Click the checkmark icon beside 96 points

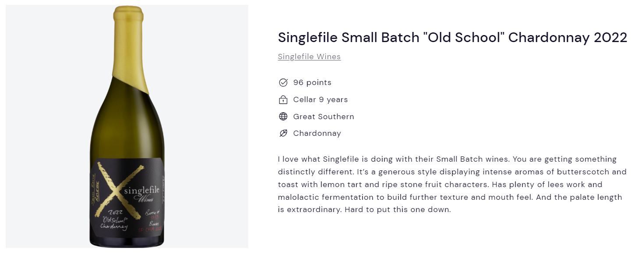pyautogui.click(x=283, y=82)
